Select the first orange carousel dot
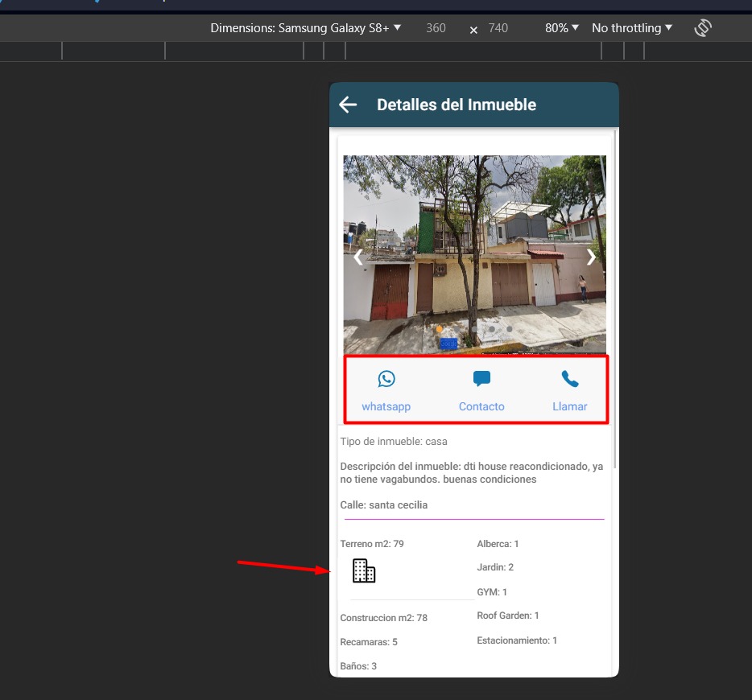This screenshot has height=700, width=752. coord(439,329)
